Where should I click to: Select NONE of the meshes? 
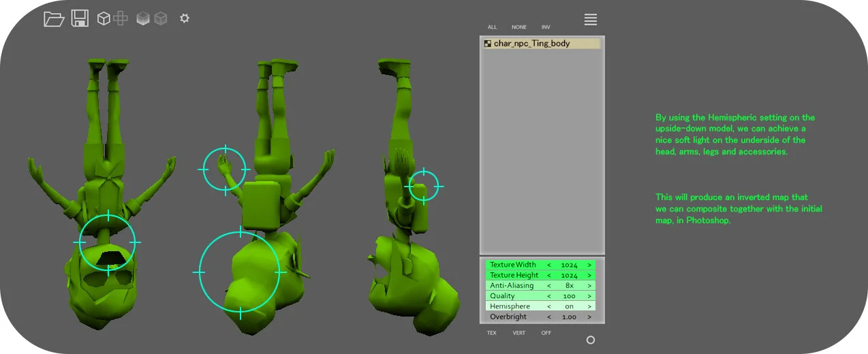click(x=519, y=27)
